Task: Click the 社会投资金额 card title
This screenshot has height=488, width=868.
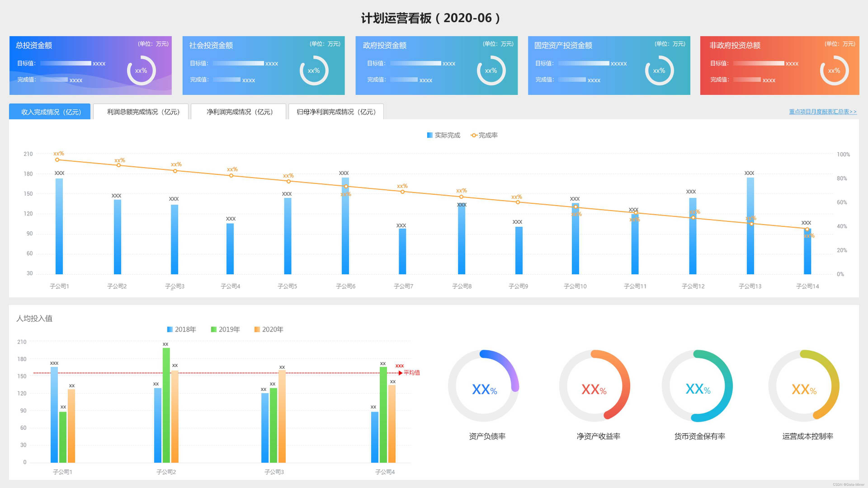Action: tap(211, 45)
